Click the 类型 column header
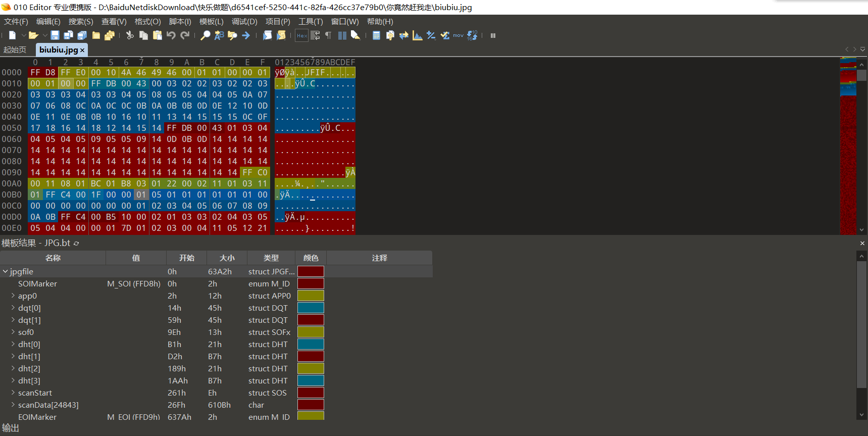868x436 pixels. click(x=271, y=258)
